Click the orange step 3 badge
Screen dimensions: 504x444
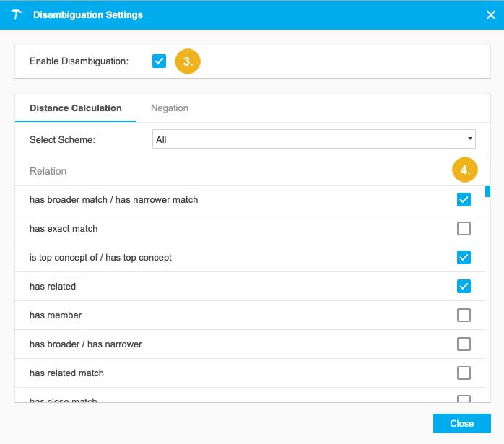[x=187, y=61]
